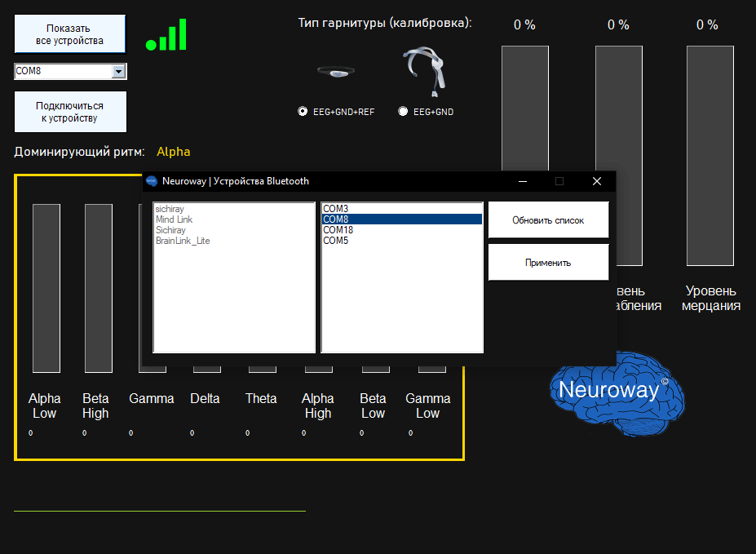Select the headband headset image
The width and height of the screenshot is (756, 554).
click(x=336, y=72)
